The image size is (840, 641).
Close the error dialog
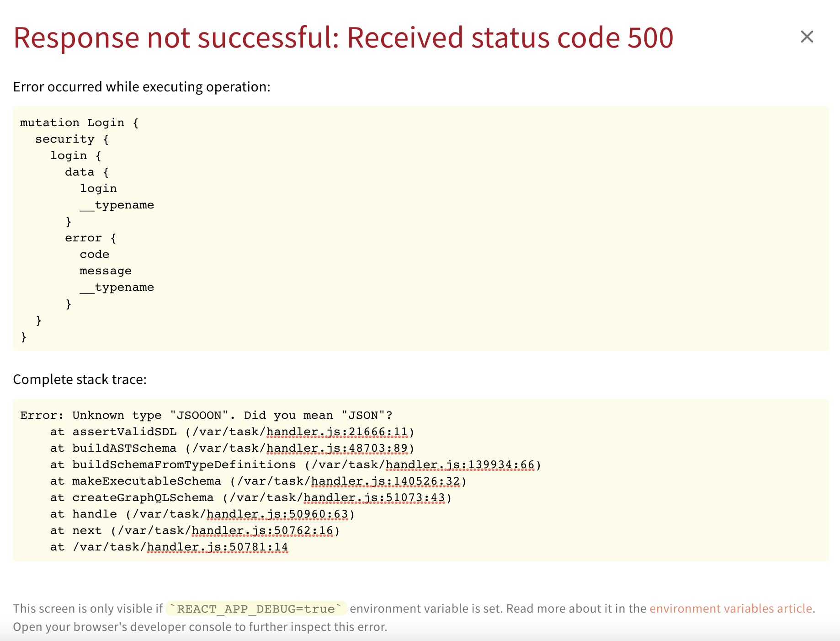pyautogui.click(x=807, y=37)
